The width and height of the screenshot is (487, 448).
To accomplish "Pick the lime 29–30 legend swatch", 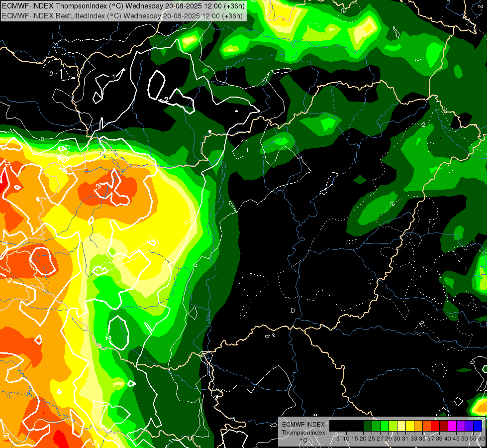I will (393, 426).
